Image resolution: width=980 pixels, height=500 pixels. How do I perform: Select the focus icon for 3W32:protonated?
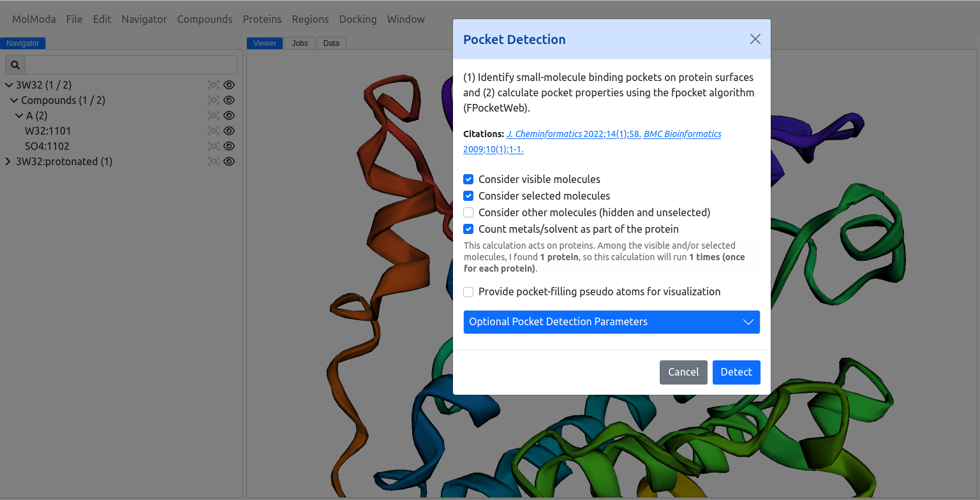(x=213, y=161)
